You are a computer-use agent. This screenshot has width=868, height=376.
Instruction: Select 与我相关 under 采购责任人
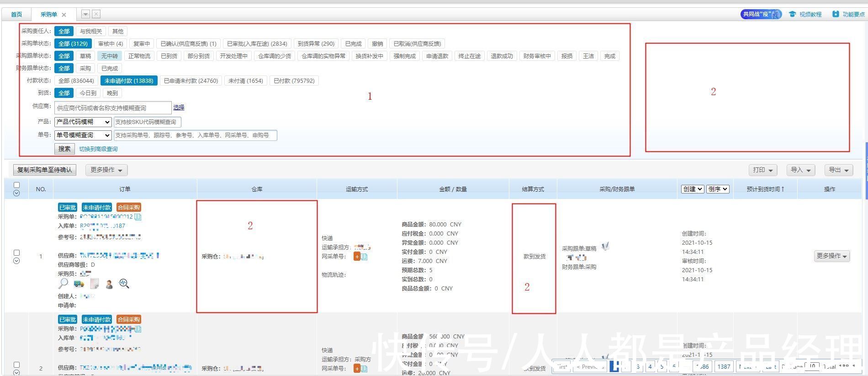coord(91,31)
